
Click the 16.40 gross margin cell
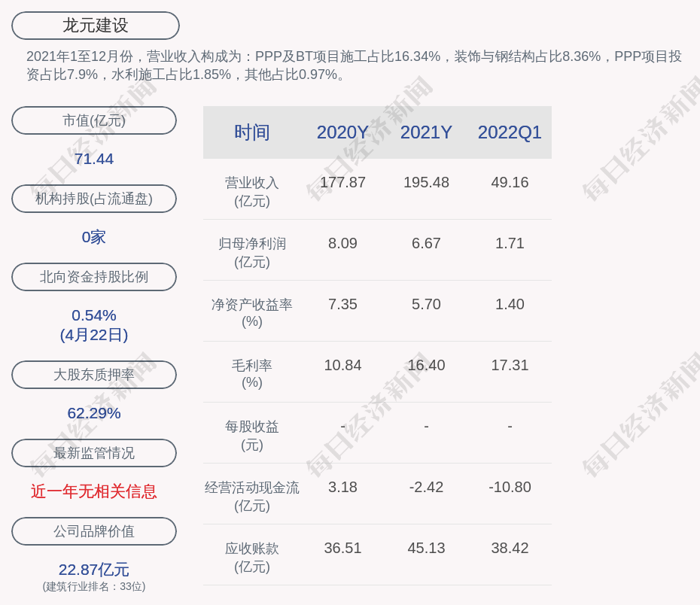point(426,366)
